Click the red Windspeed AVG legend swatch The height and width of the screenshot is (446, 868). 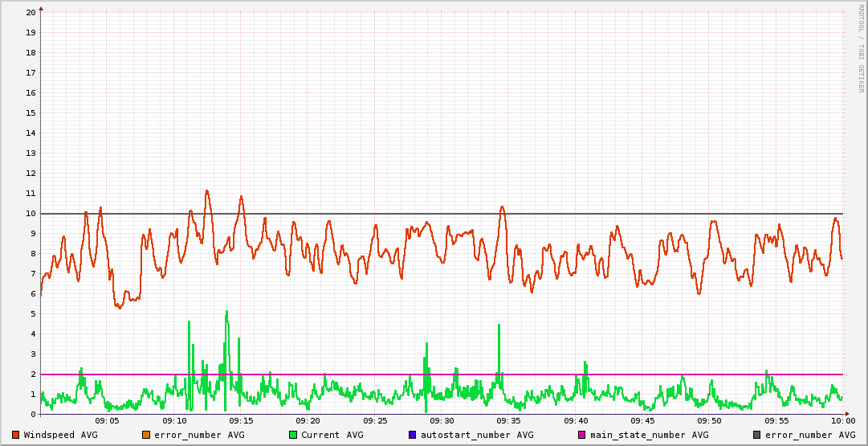16,435
